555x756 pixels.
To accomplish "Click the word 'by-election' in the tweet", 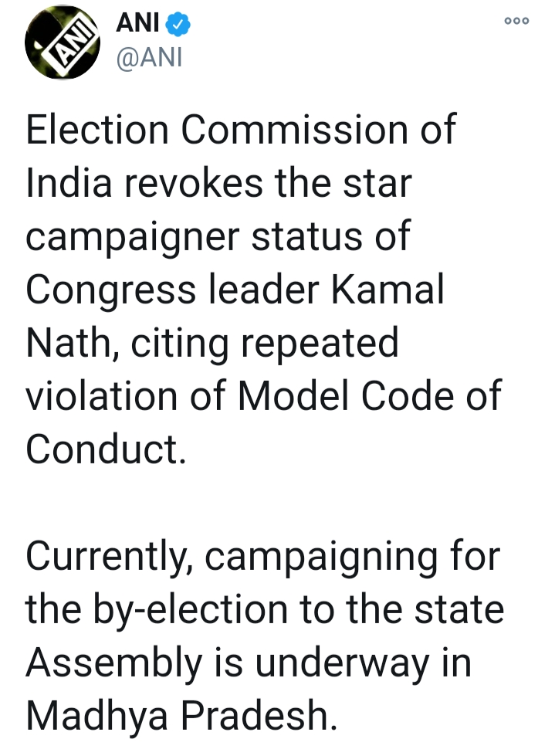I will (191, 610).
